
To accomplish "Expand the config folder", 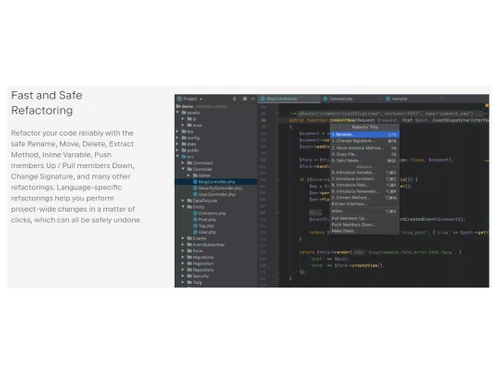I will tap(178, 138).
